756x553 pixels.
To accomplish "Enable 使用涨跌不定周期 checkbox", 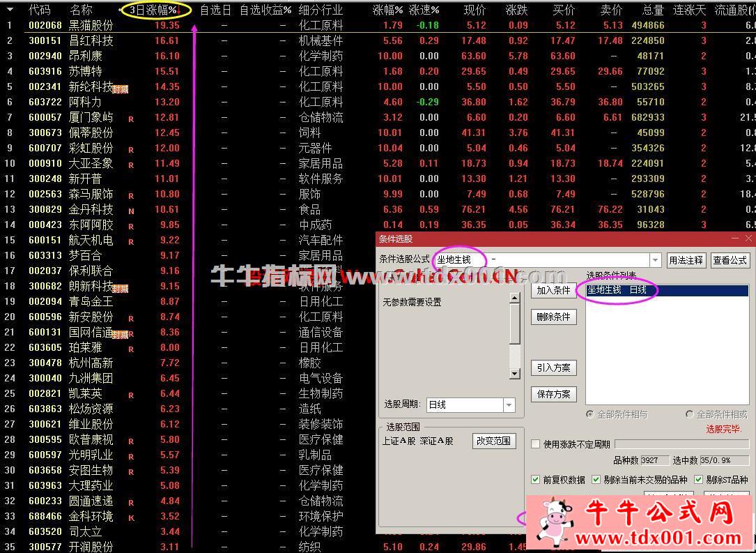I will tap(535, 444).
